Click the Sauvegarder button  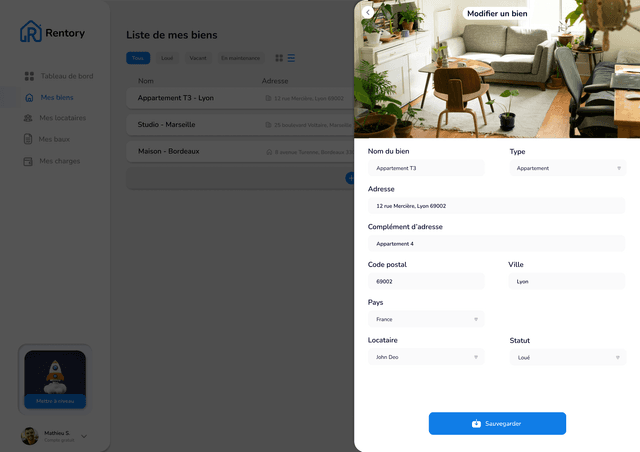pyautogui.click(x=497, y=424)
